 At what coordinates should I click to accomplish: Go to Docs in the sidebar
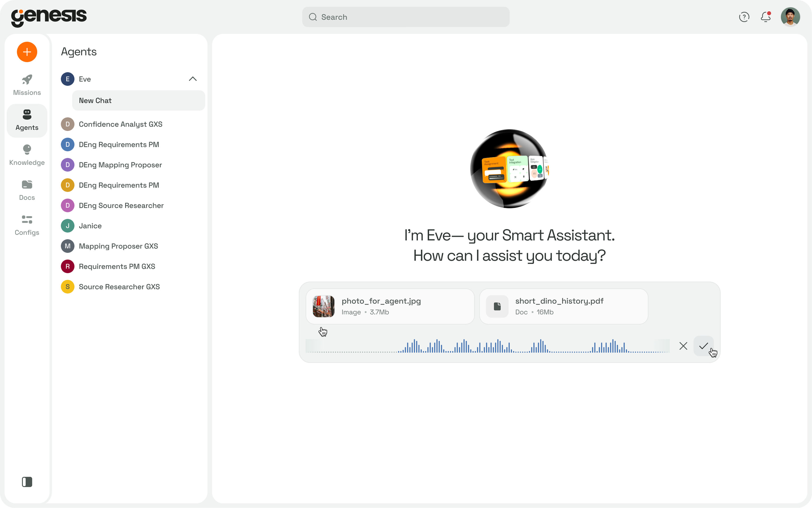pos(27,191)
